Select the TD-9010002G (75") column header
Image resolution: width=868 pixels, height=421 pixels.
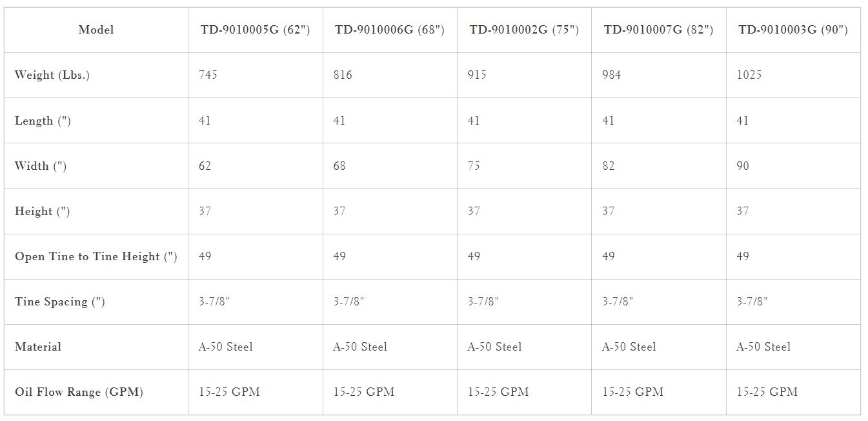click(x=524, y=30)
